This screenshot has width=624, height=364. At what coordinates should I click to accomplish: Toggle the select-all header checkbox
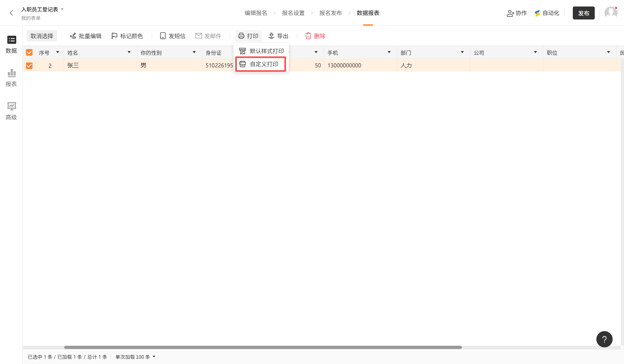[x=29, y=53]
